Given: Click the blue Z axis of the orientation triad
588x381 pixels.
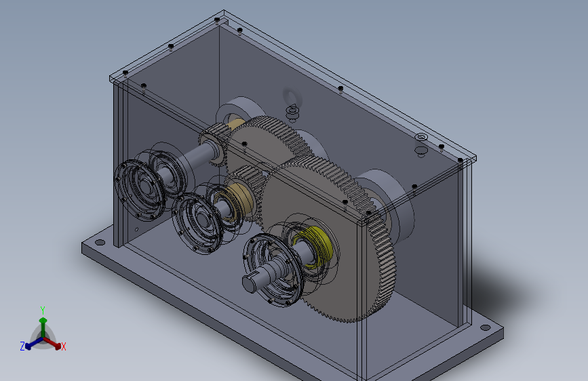Looking at the screenshot, I should pyautogui.click(x=34, y=344).
